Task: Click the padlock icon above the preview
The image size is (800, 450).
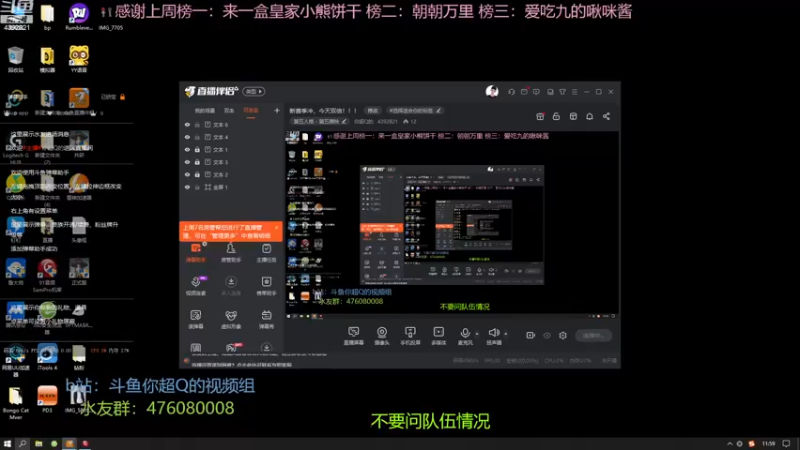Action: point(556,116)
